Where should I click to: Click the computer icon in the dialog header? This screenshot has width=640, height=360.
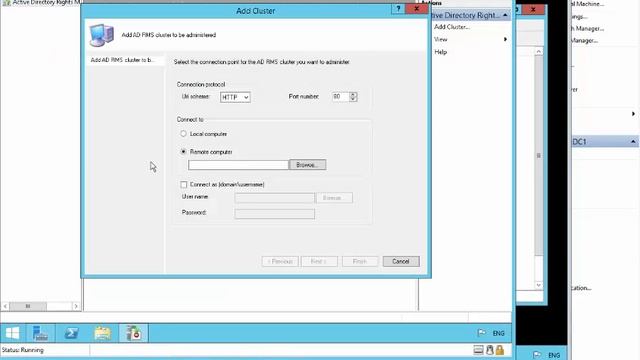click(102, 35)
